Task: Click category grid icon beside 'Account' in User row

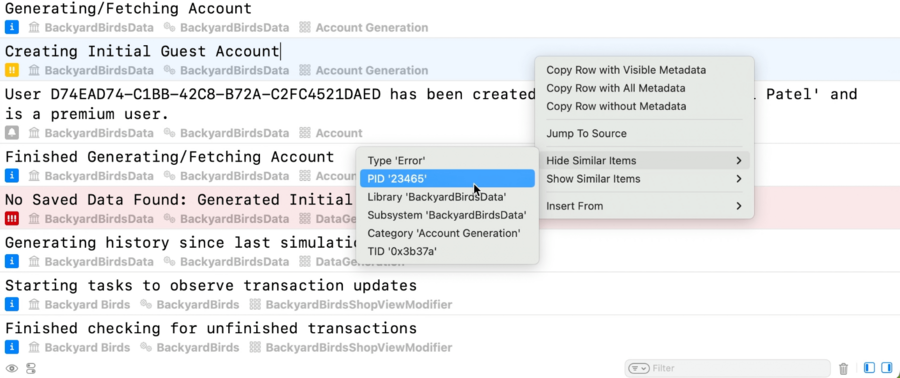Action: tap(305, 133)
